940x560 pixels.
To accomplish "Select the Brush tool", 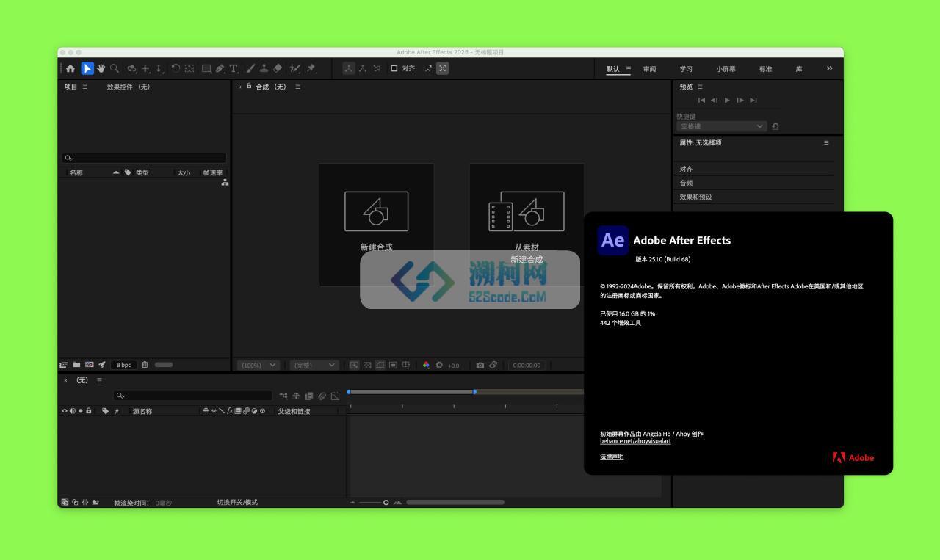I will click(x=250, y=68).
